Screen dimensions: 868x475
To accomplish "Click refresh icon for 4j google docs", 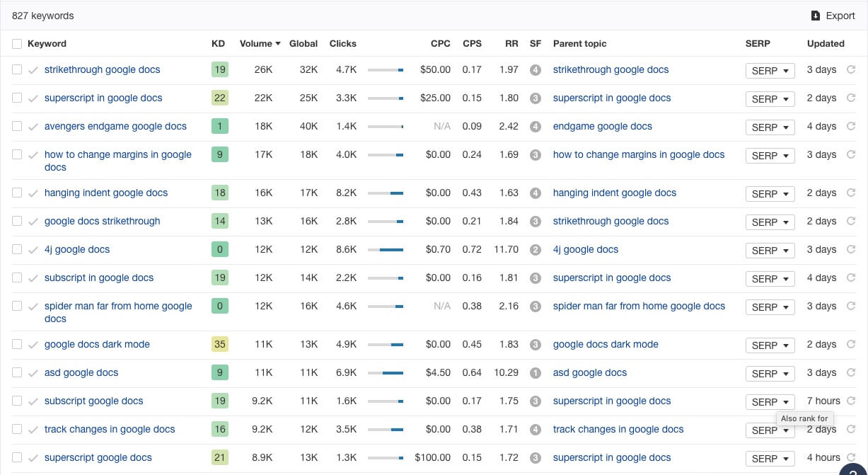I will tap(851, 250).
